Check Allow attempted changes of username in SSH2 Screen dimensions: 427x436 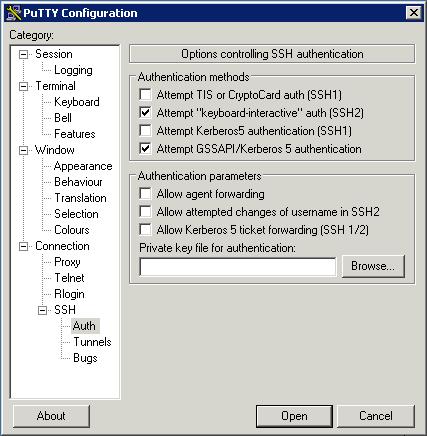pyautogui.click(x=145, y=212)
